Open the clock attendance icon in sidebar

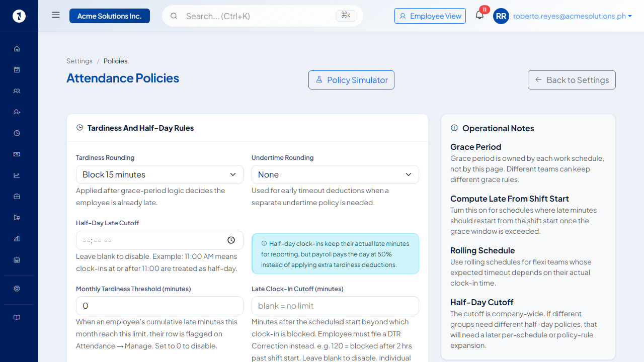click(17, 133)
